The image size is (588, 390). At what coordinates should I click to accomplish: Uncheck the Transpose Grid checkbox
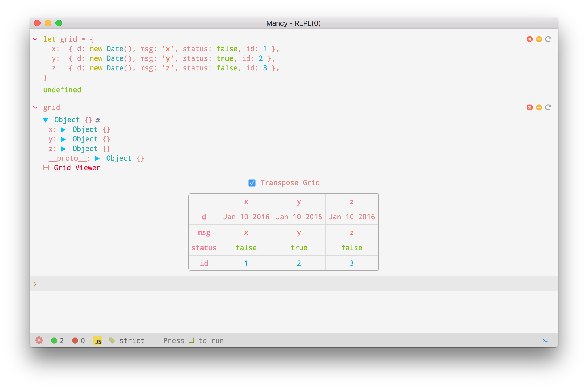coord(252,183)
